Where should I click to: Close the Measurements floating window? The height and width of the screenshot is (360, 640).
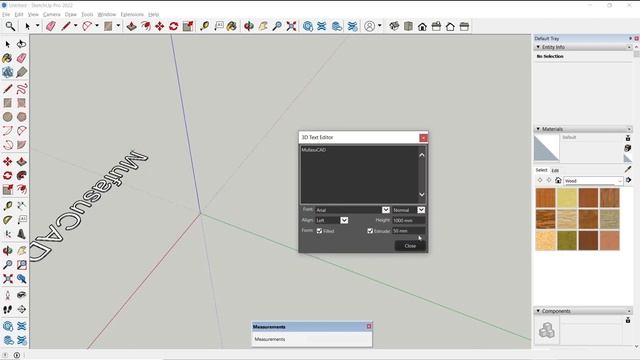click(369, 326)
